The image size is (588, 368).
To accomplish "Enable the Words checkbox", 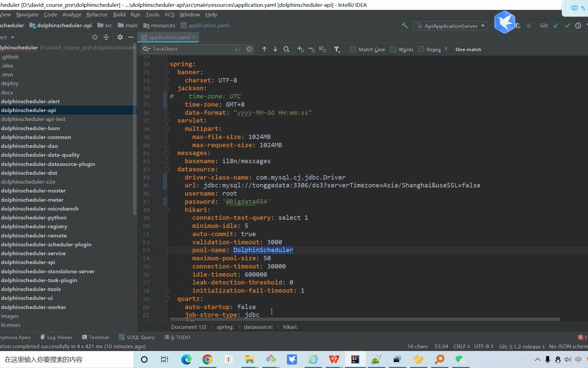I will 393,49.
